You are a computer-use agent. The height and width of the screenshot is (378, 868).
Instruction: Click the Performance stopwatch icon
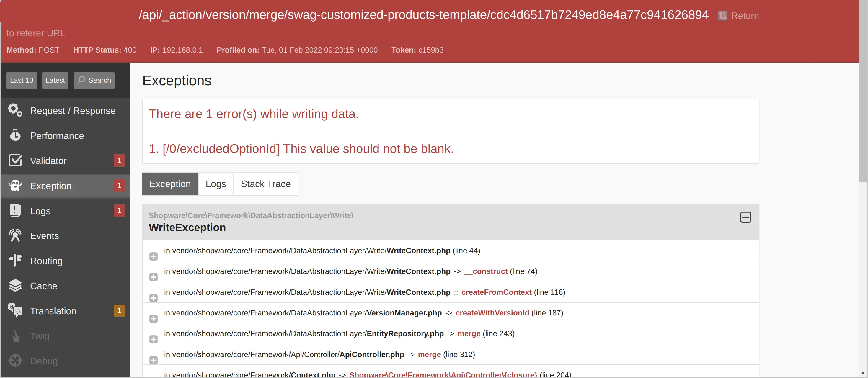tap(15, 135)
